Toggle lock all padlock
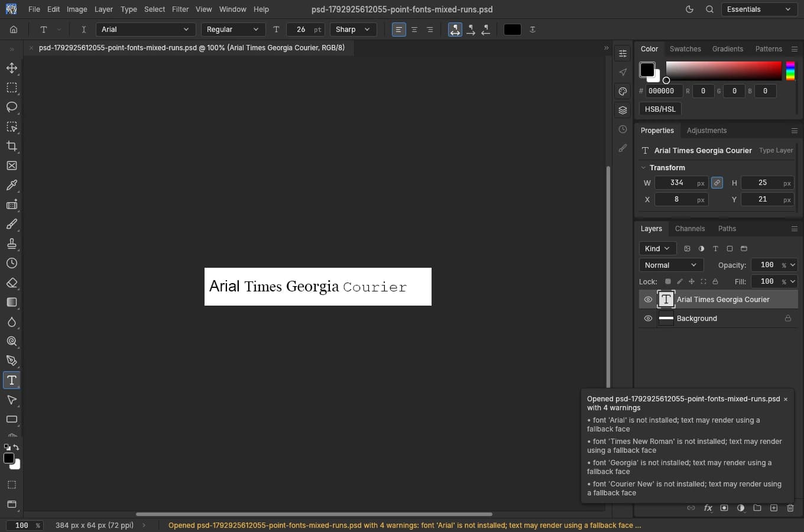The width and height of the screenshot is (804, 532). click(715, 281)
